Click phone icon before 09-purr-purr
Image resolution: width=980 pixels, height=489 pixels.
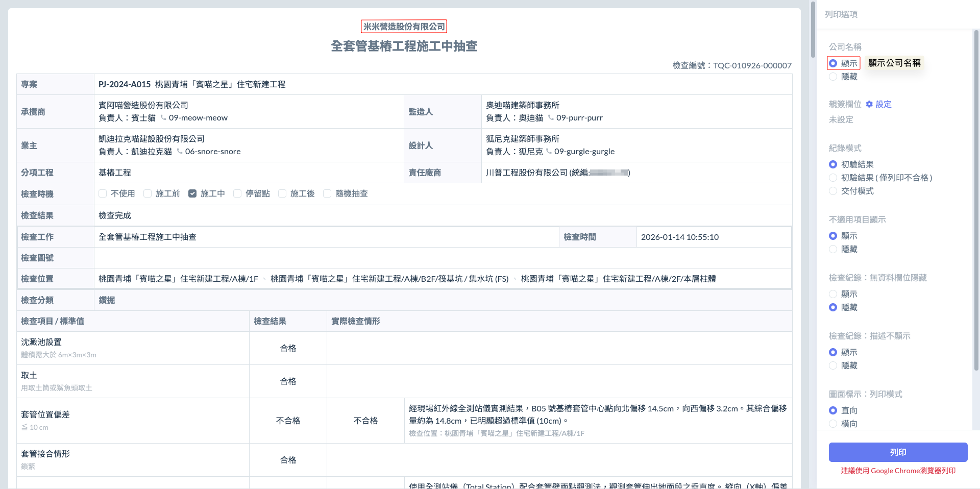pyautogui.click(x=551, y=117)
